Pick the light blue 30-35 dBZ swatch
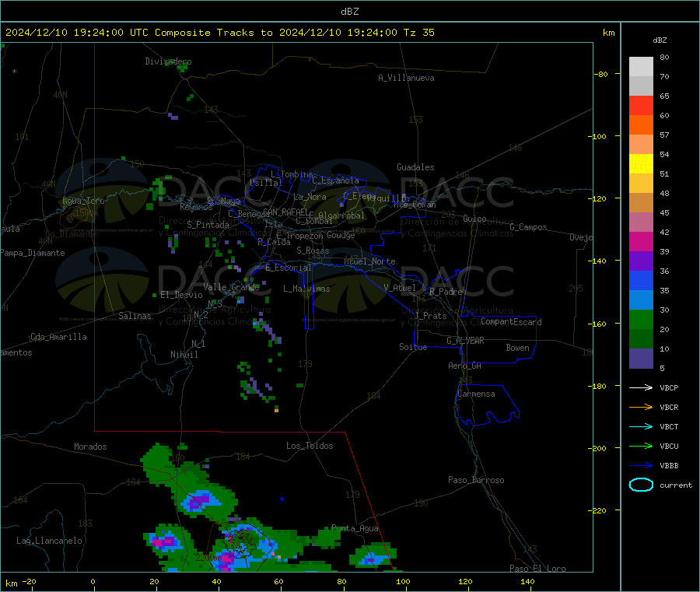 (641, 300)
